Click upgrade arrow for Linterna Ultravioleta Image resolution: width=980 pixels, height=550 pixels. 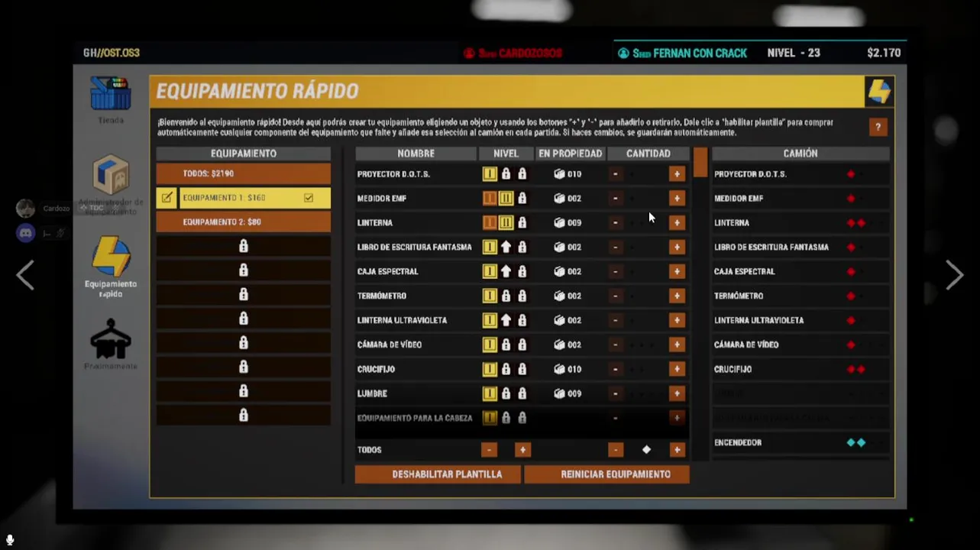pyautogui.click(x=506, y=321)
